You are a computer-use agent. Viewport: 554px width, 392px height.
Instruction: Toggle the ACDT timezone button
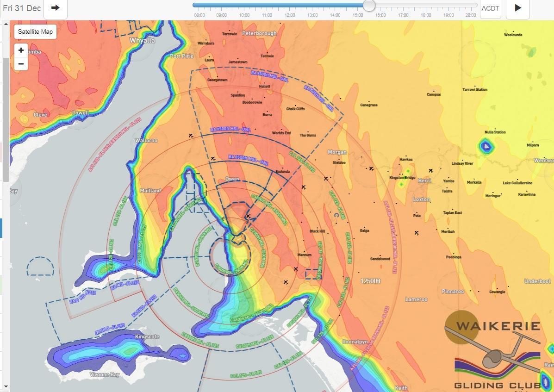[490, 8]
